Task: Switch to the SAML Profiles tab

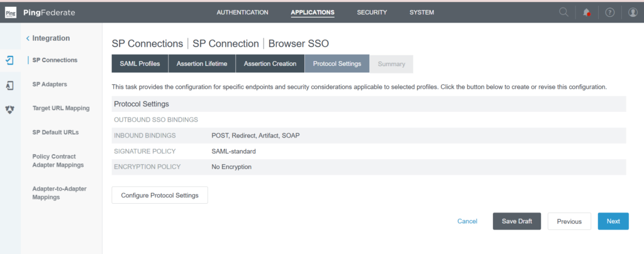Action: pos(140,63)
